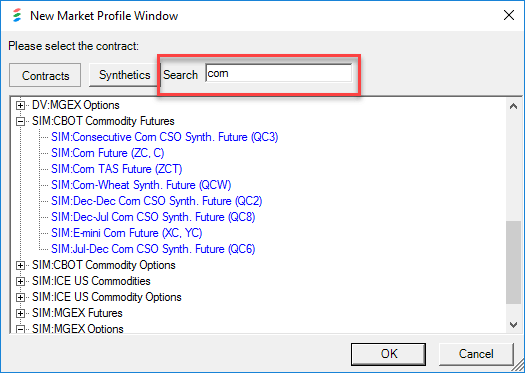The width and height of the screenshot is (525, 373).
Task: Close the New Market Profile Window
Action: coord(509,15)
